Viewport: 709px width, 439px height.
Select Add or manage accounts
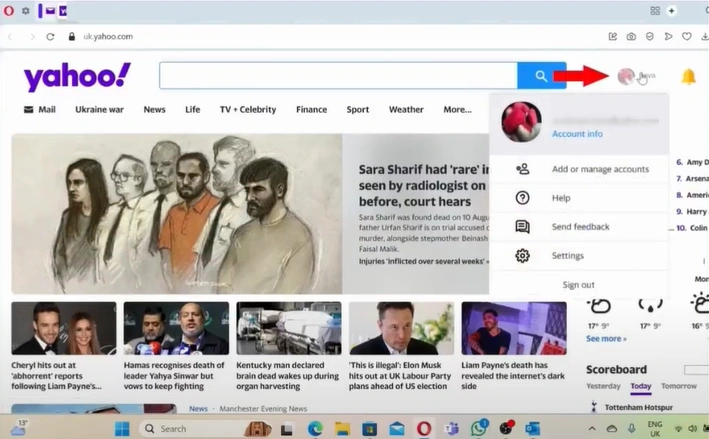click(579, 169)
